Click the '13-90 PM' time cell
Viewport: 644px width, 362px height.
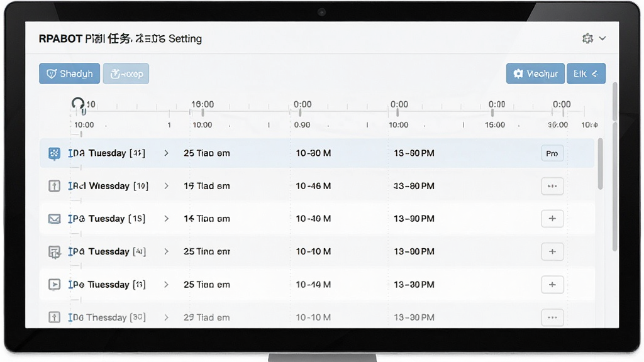[414, 219]
